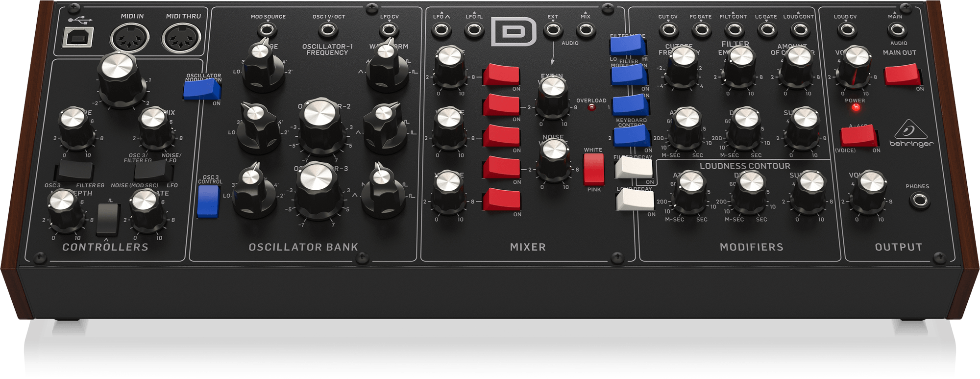
Task: Click the MOD SOURCE patch jack
Action: (268, 30)
